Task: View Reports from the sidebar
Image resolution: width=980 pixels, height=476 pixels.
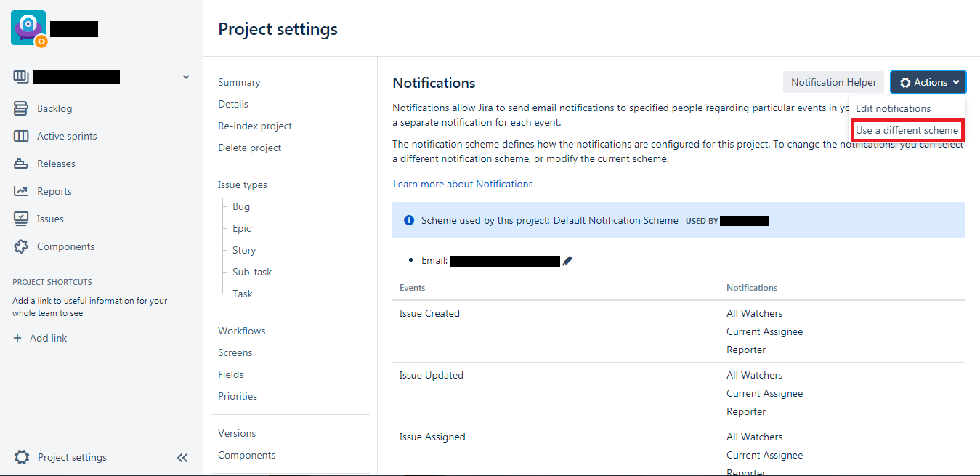Action: [x=54, y=190]
